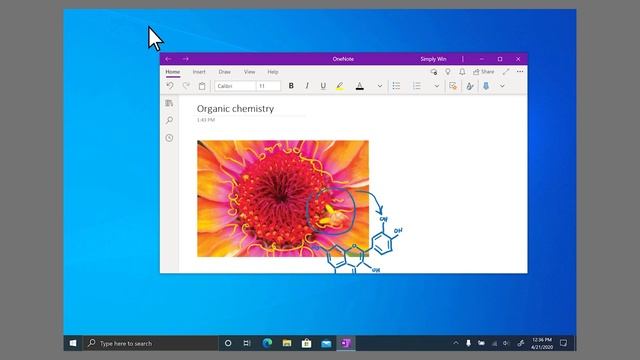Click the Organic chemistry page title
Viewport: 640px width, 360px height.
[x=236, y=109]
